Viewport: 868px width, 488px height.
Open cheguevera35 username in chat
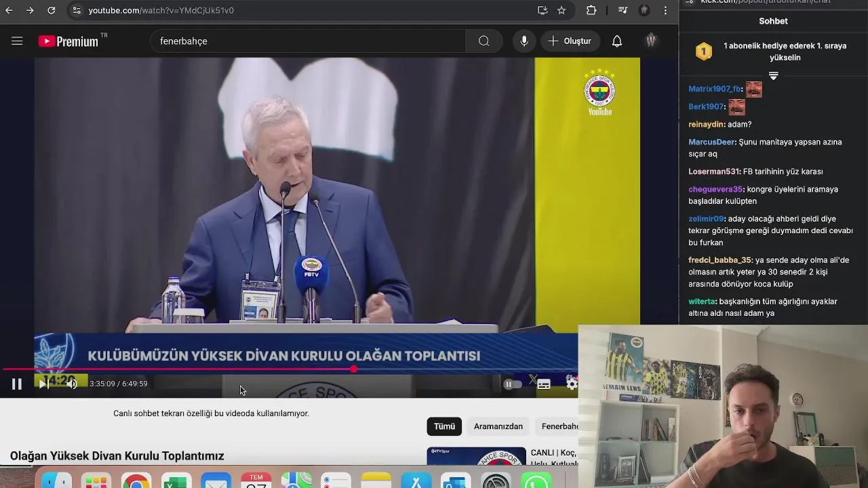click(x=715, y=189)
